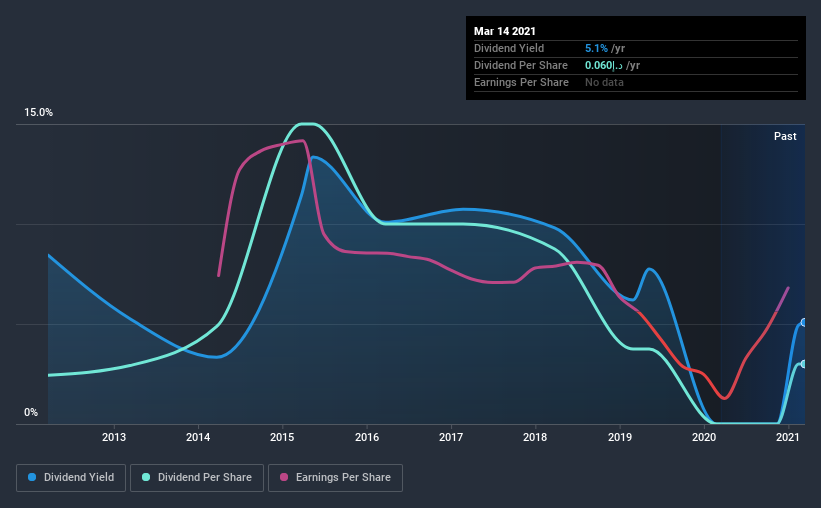Click the 2014 x-axis label
821x508 pixels.
tap(198, 437)
